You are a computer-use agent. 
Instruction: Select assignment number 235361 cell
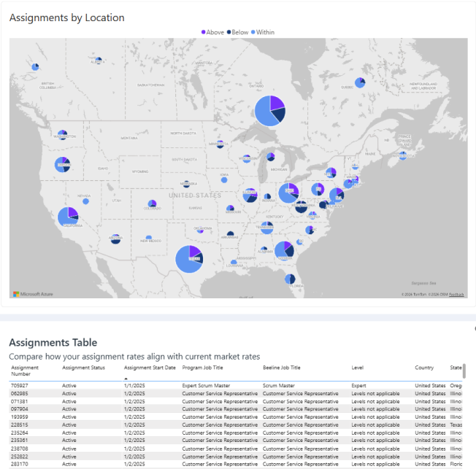[20, 440]
